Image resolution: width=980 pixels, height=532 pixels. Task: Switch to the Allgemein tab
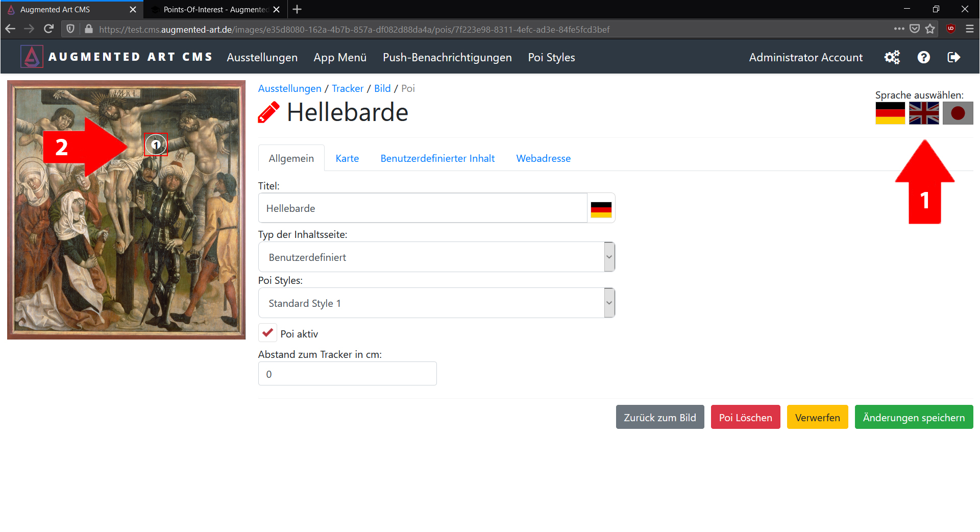click(x=291, y=158)
